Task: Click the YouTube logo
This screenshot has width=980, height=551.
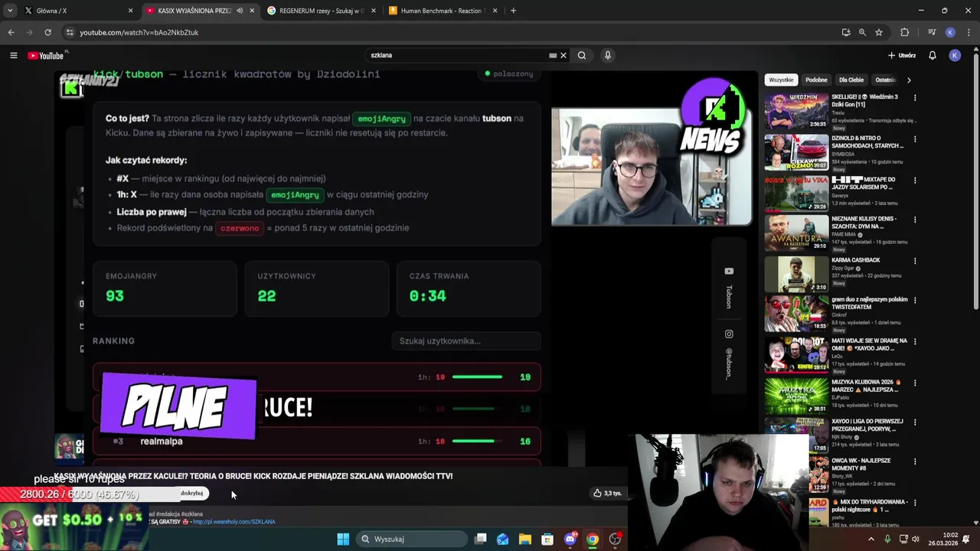Action: (x=46, y=55)
